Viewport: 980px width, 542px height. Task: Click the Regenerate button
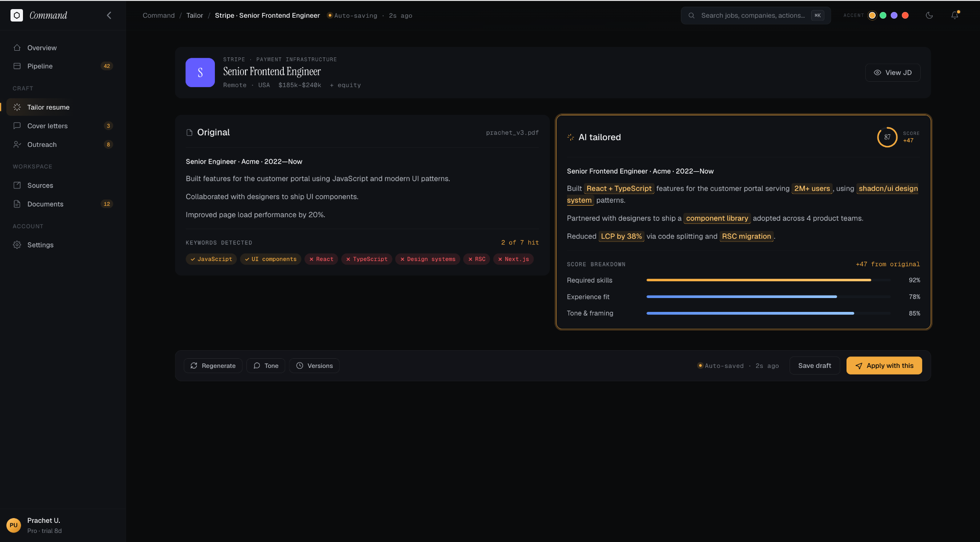(x=213, y=365)
